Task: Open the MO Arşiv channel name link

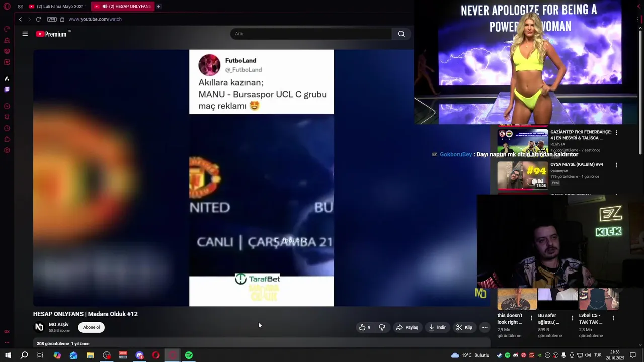Action: tap(58, 325)
